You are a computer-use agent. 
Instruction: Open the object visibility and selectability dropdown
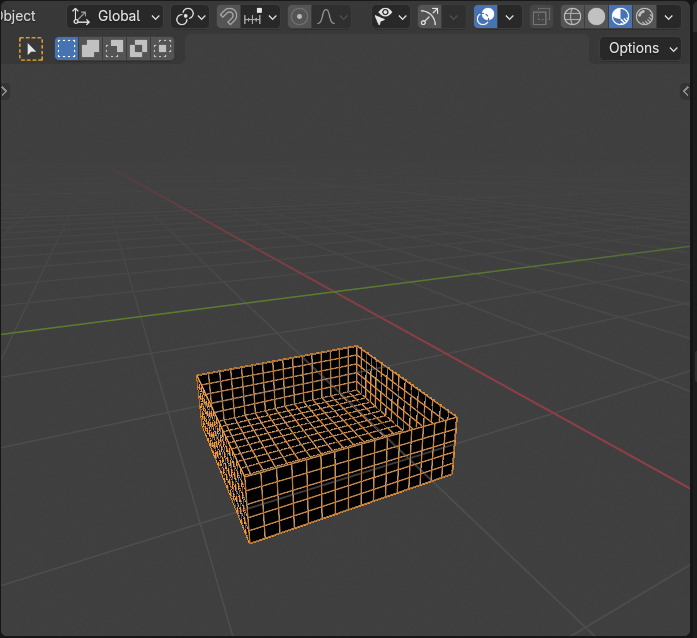click(x=391, y=17)
